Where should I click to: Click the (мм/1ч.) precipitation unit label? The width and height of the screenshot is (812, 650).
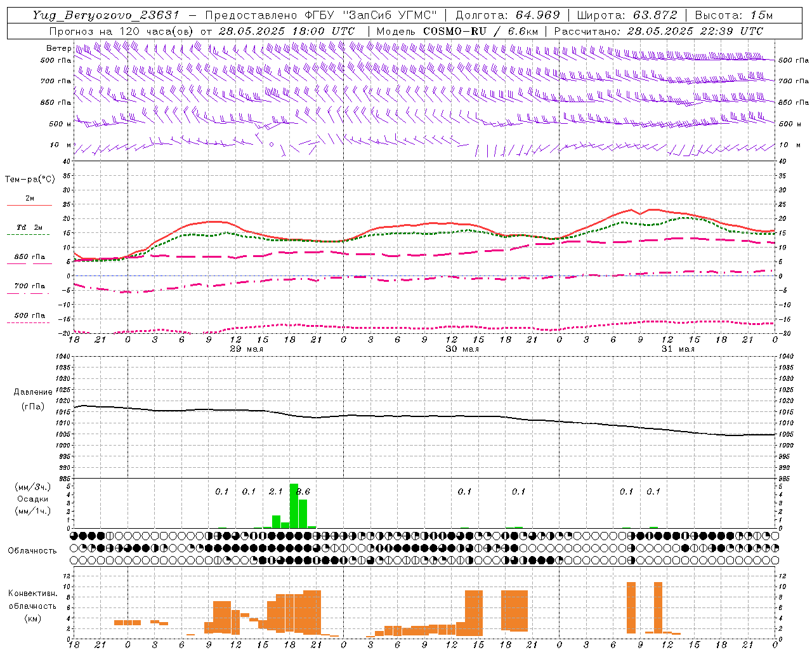point(32,511)
